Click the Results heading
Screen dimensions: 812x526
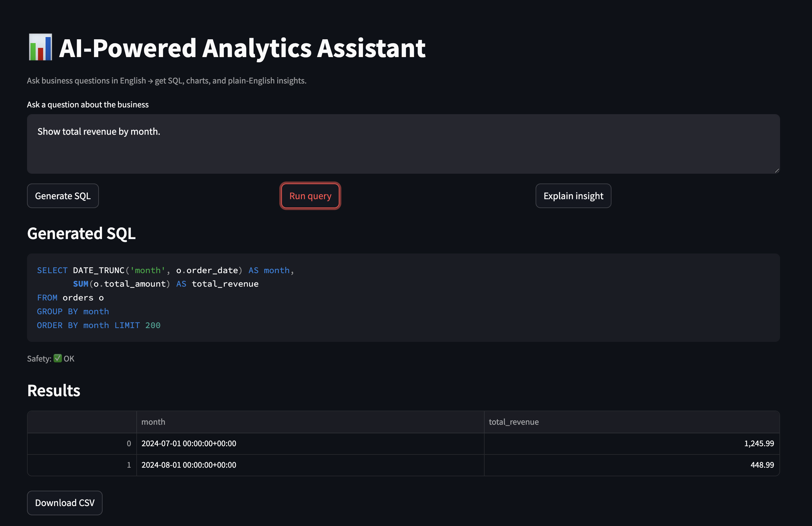[53, 390]
